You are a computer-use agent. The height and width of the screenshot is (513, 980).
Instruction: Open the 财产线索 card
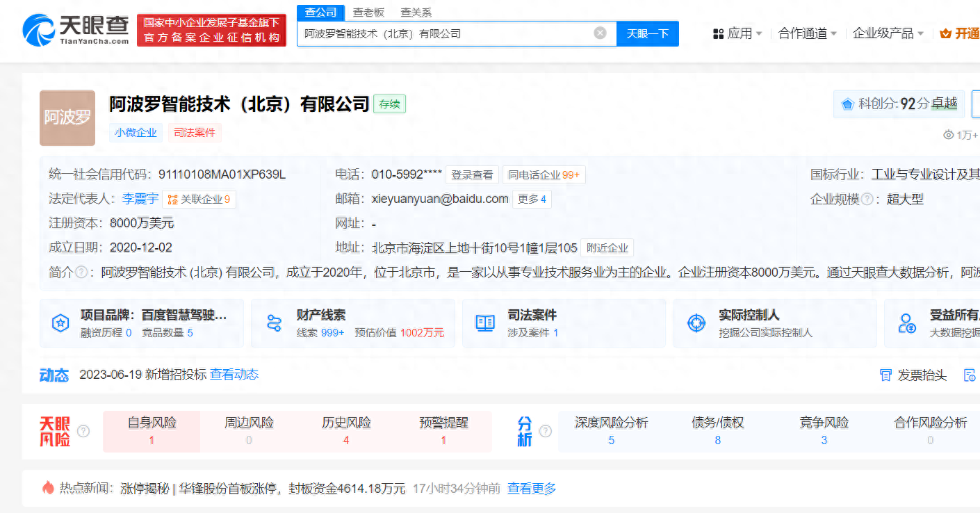coord(353,323)
